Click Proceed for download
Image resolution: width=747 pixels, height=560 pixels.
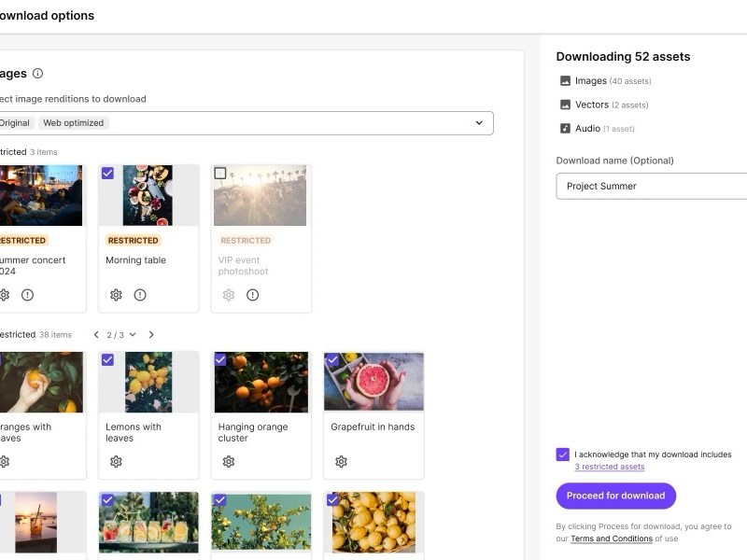point(615,496)
